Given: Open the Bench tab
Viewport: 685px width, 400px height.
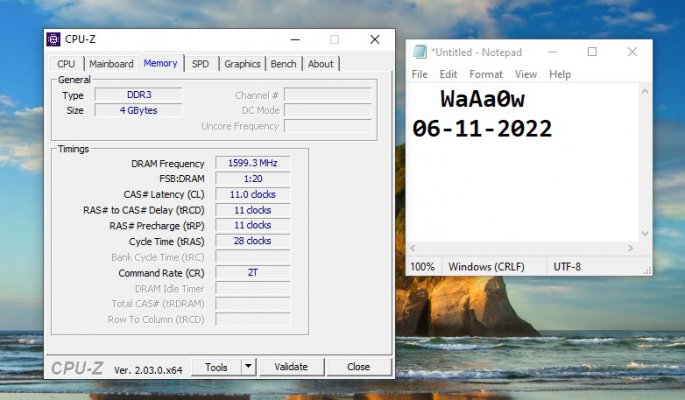Looking at the screenshot, I should click(x=283, y=64).
